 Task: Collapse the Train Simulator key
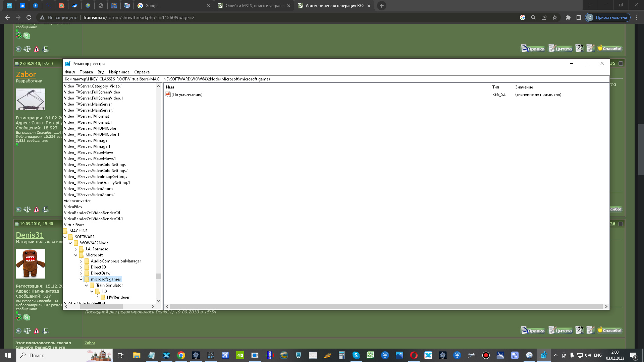tap(87, 285)
